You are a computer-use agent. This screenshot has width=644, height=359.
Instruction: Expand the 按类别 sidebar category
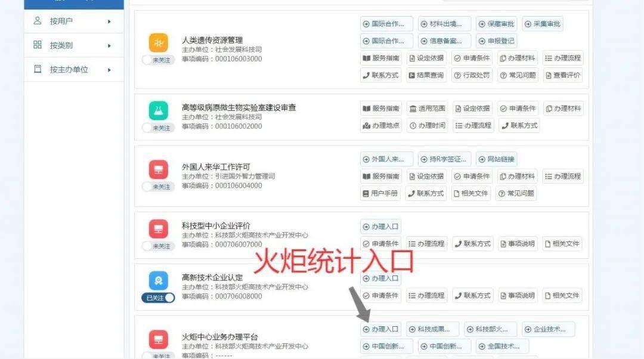(74, 45)
